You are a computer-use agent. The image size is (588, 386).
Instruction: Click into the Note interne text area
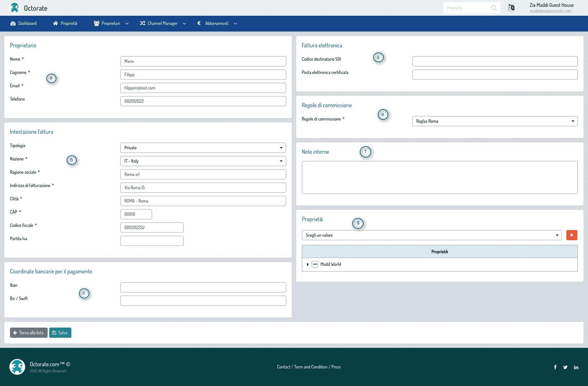pos(439,178)
